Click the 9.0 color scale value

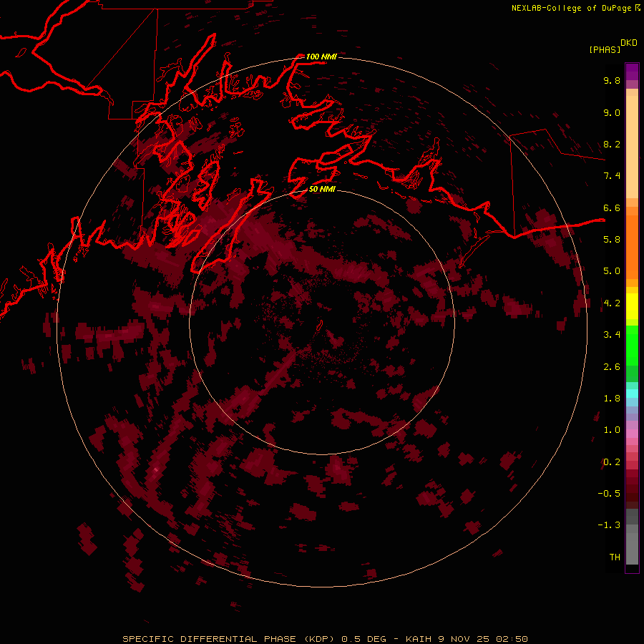pos(612,112)
